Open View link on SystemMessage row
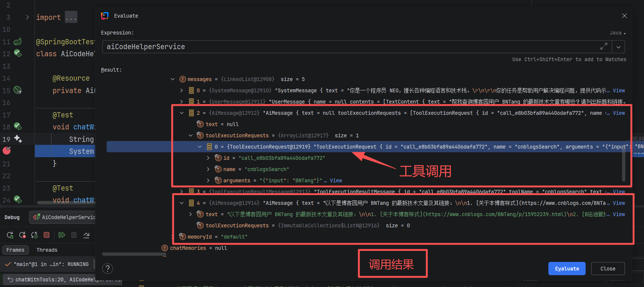This screenshot has height=287, width=644. pos(619,90)
